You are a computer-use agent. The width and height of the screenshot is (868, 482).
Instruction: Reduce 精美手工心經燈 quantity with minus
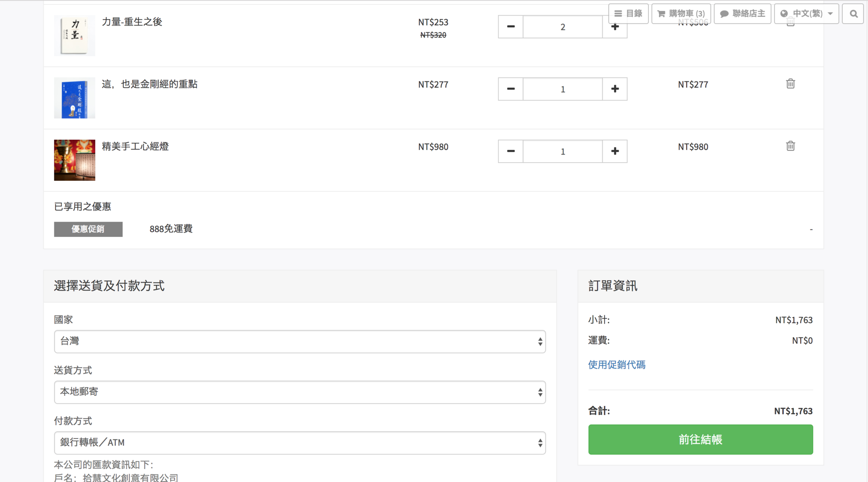point(510,151)
